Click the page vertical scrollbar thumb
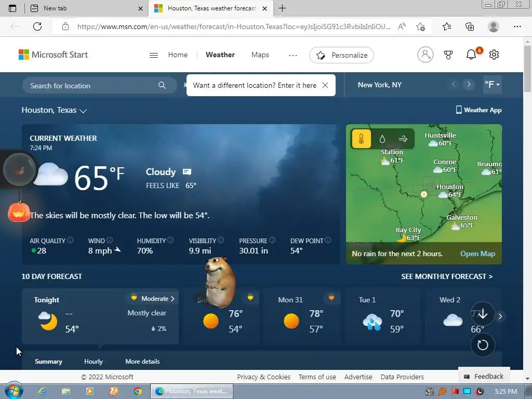The image size is (532, 399). click(527, 68)
